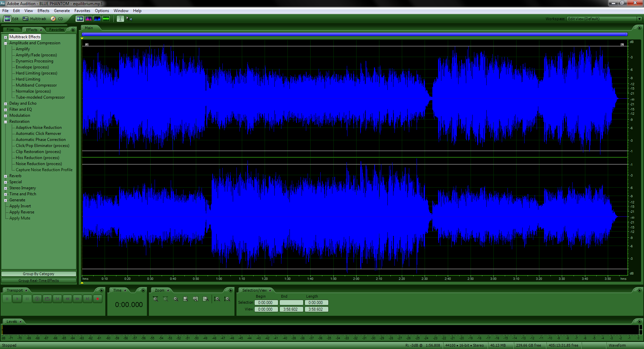Viewport: 644px width, 349px height.
Task: Switch to the Files tab
Action: [x=10, y=30]
